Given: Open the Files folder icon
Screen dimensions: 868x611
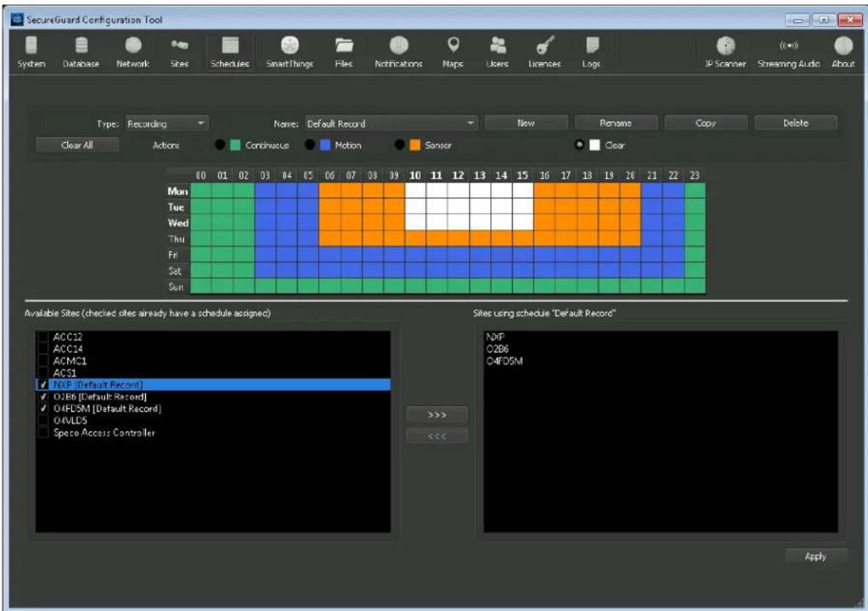Looking at the screenshot, I should tap(344, 52).
